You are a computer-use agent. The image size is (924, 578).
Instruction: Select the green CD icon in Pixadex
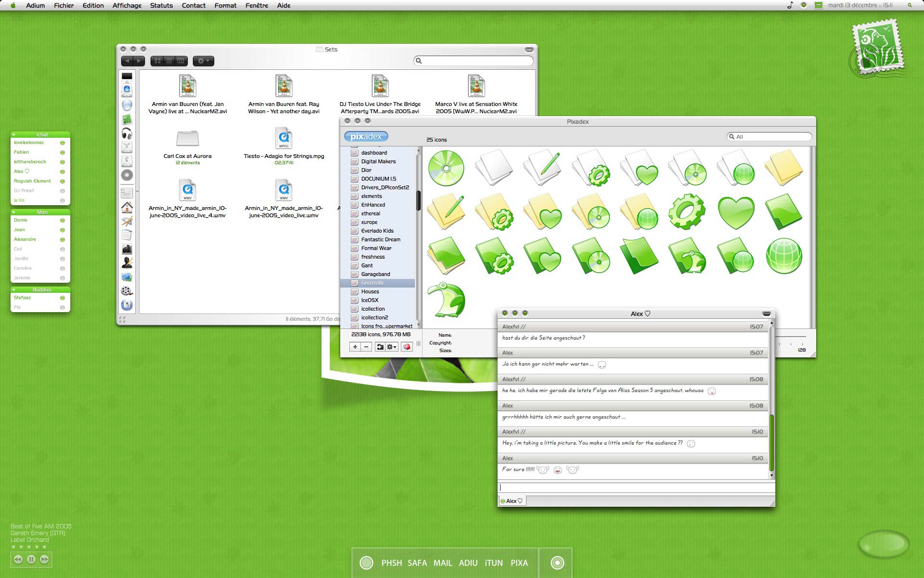[x=446, y=168]
